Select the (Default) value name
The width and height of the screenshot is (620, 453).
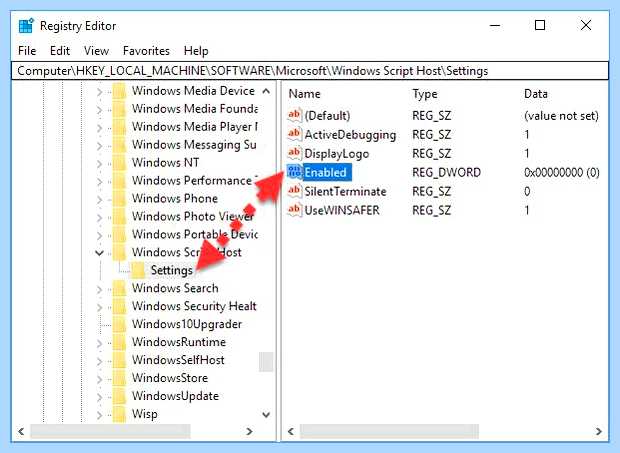(327, 115)
